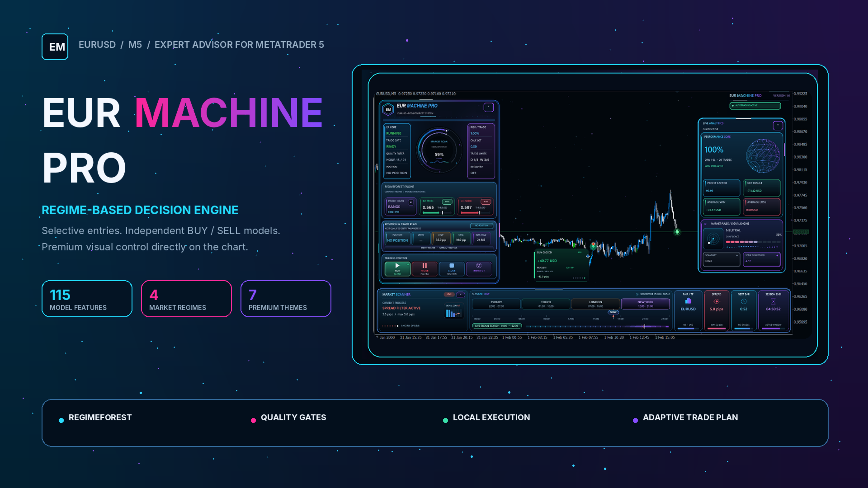Screen dimensions: 868x488
Task: Open the Setup Conditions 4 / 7 card
Action: 762,259
